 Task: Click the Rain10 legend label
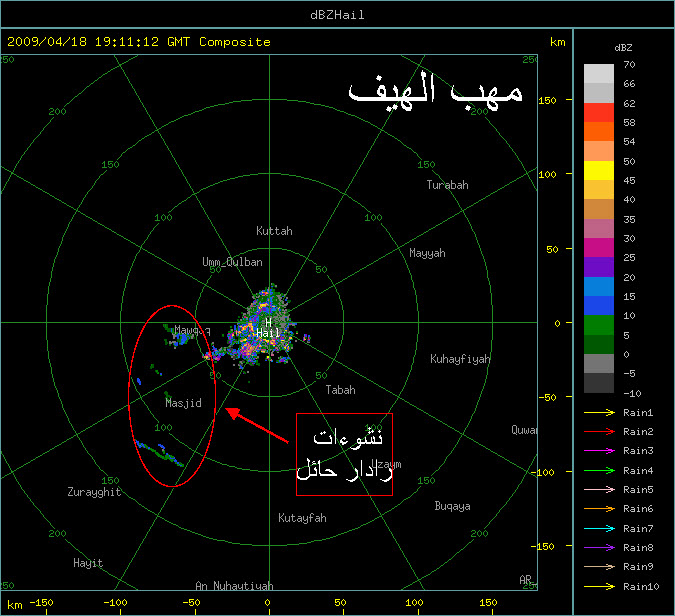641,587
